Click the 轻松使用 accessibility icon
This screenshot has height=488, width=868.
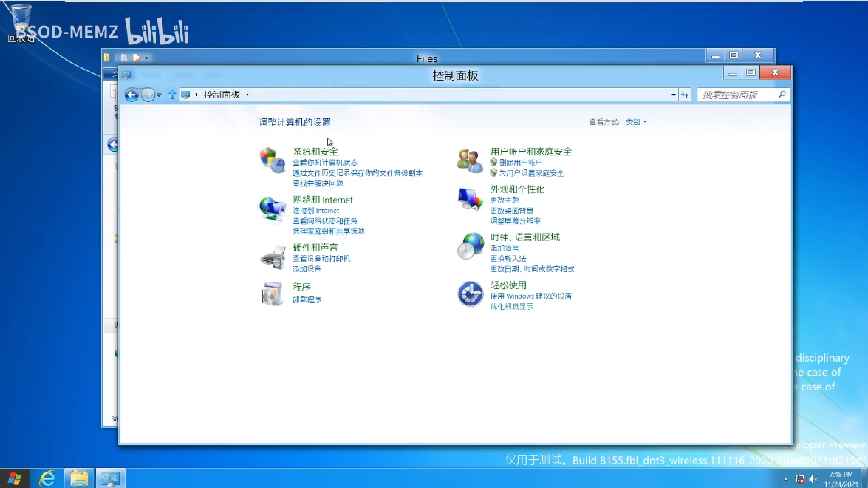[x=470, y=294]
